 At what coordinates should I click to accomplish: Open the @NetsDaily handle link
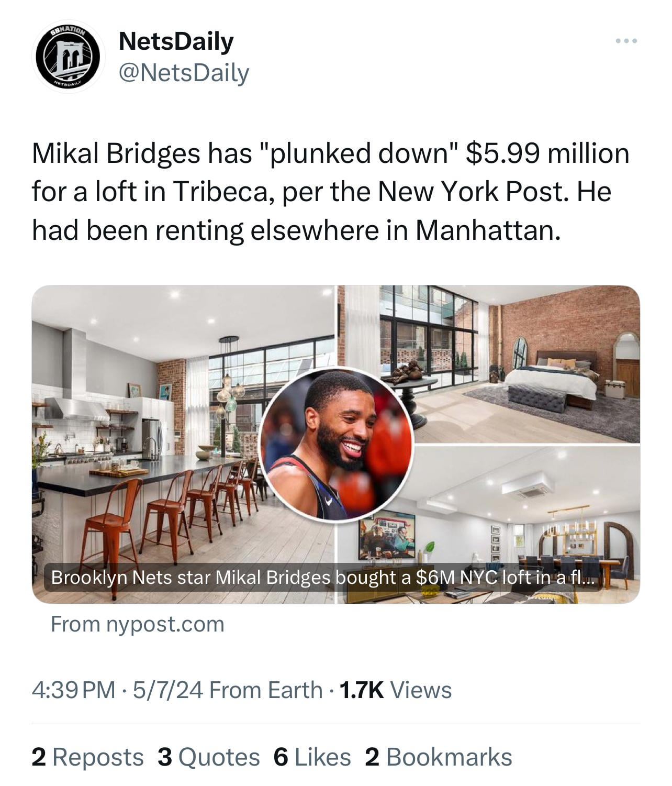pos(184,73)
